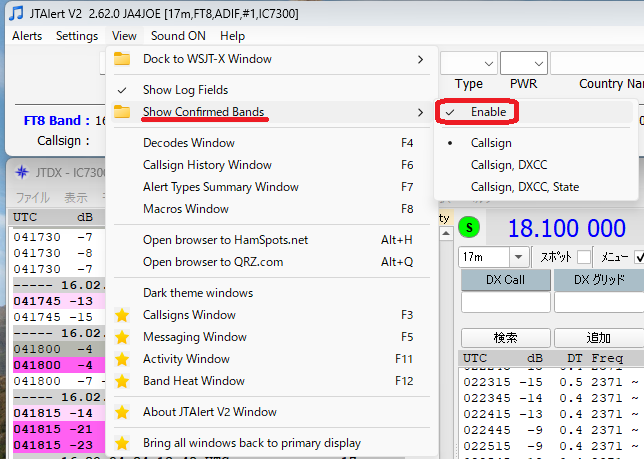Select the Callsign radio option
Screen dimensions: 644x459
[534, 143]
